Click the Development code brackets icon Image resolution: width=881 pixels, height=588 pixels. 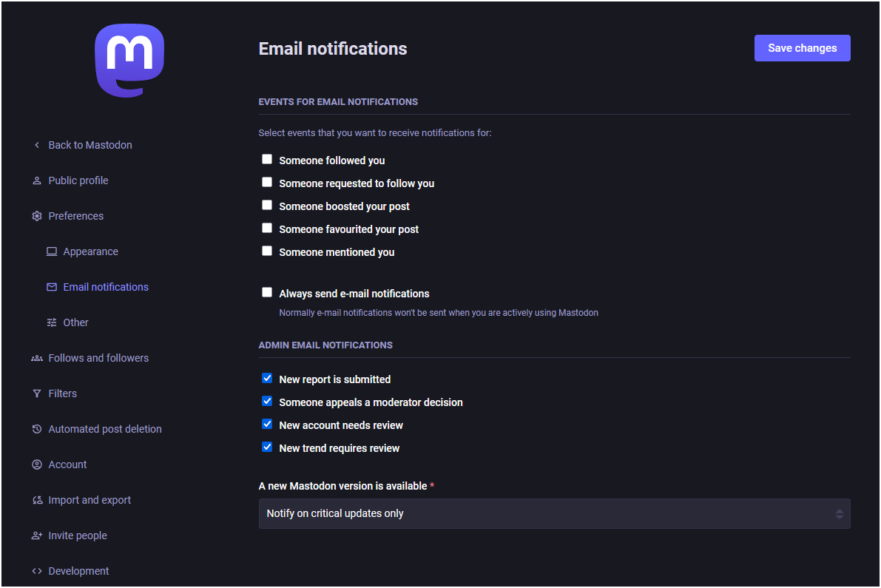tap(37, 571)
